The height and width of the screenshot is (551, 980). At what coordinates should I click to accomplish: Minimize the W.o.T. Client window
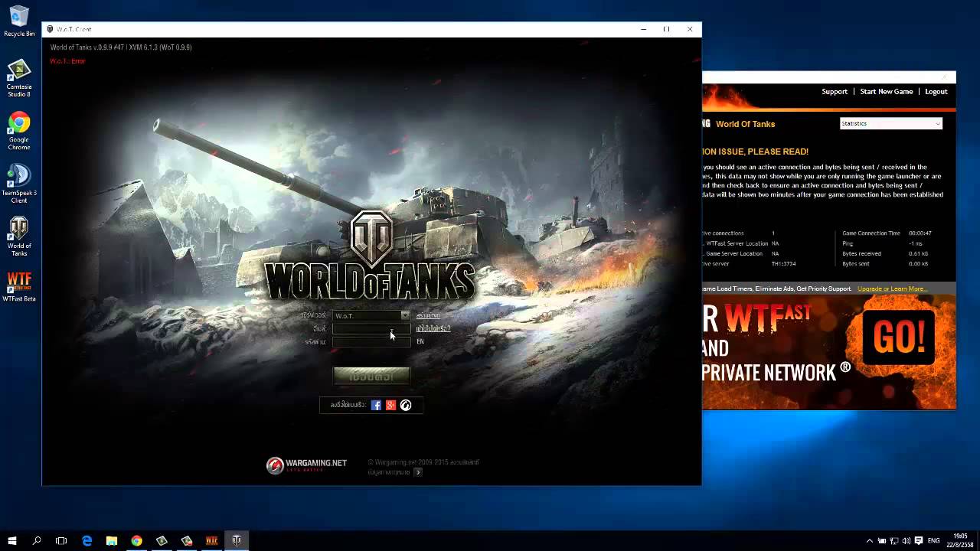click(x=643, y=29)
